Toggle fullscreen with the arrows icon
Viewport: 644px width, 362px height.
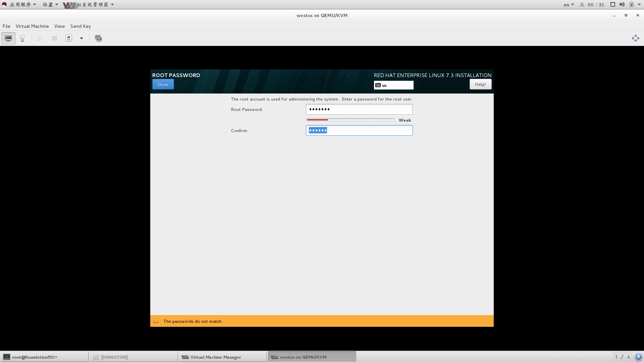point(635,38)
